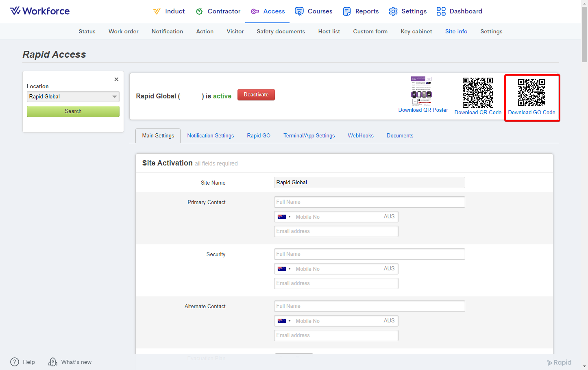Click the vertical page scrollbar

point(584,35)
